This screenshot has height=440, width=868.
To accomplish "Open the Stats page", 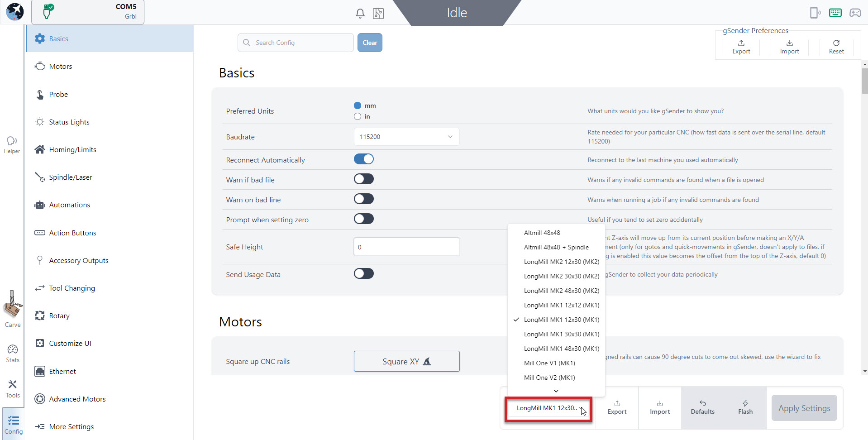I will click(x=13, y=354).
